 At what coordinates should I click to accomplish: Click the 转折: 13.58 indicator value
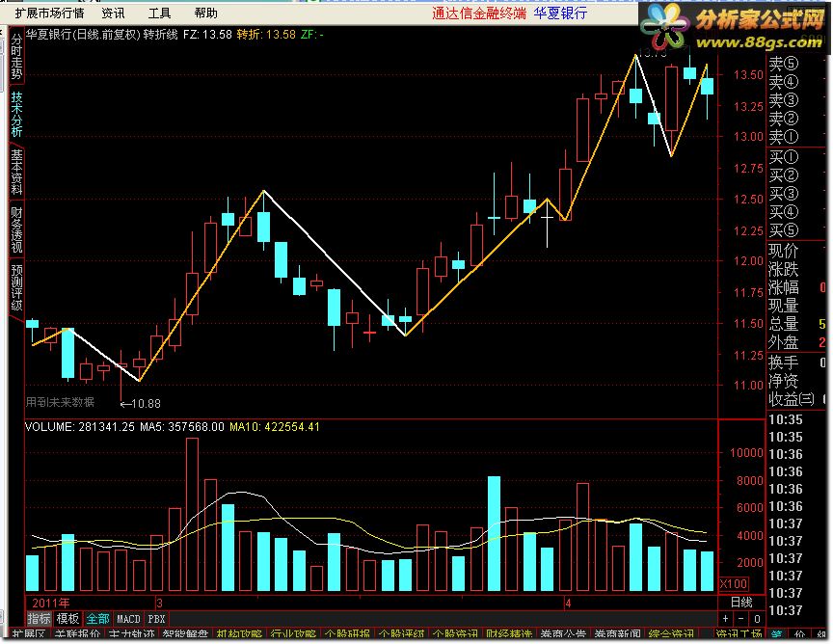266,35
